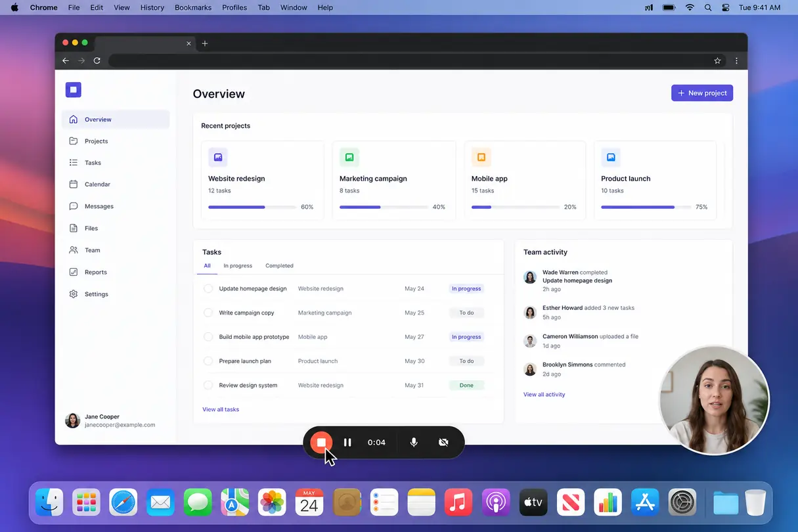Switch to the In progress tasks tab
Screen dimensions: 798x532
pos(238,266)
